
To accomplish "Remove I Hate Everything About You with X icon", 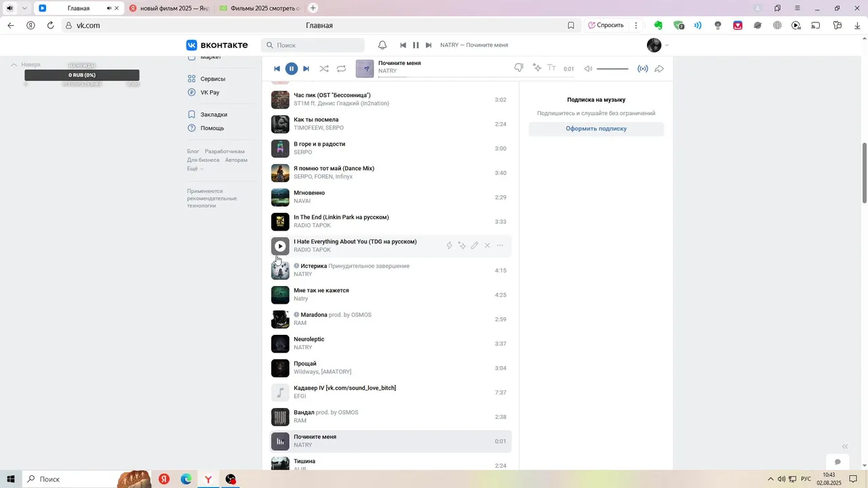I will [487, 245].
